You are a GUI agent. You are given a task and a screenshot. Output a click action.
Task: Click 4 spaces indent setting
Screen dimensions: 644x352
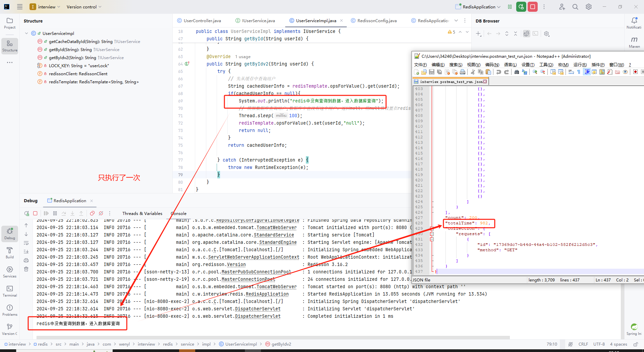(x=619, y=344)
